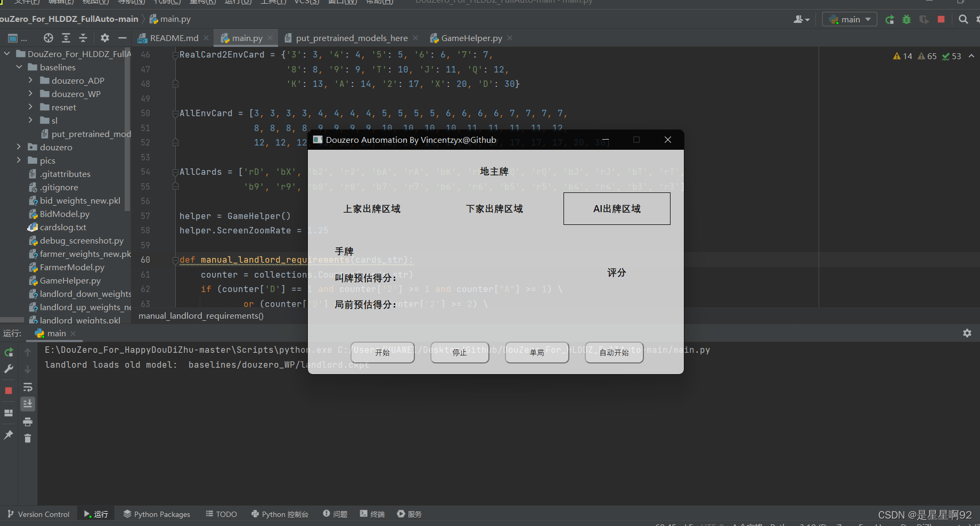Expand the douzero_WP folder
The image size is (980, 526).
point(30,94)
